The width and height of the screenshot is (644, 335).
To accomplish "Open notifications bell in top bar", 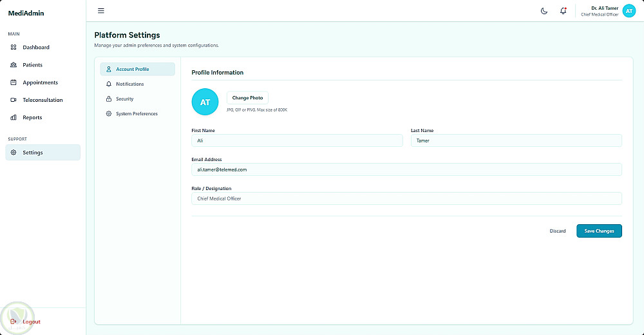I will coord(563,11).
